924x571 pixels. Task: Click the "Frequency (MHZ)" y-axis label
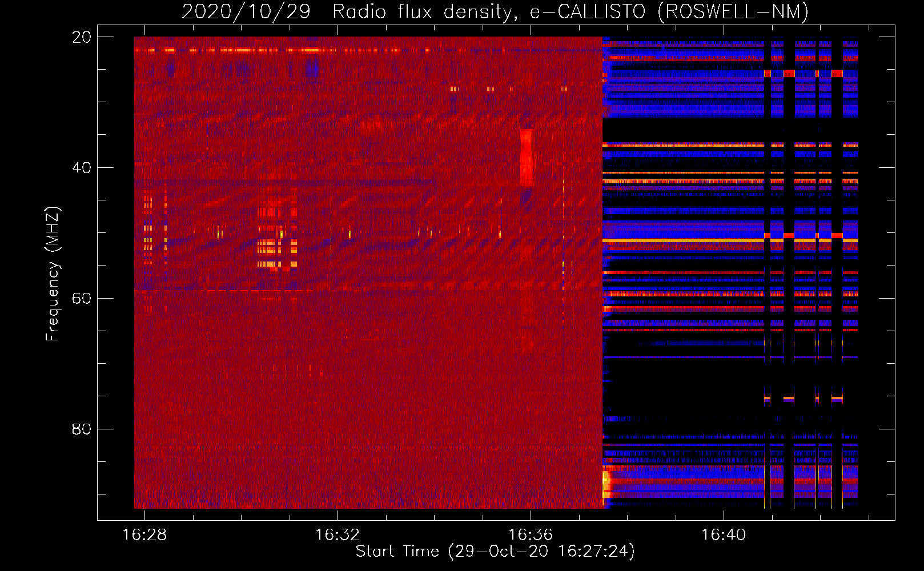(x=53, y=274)
